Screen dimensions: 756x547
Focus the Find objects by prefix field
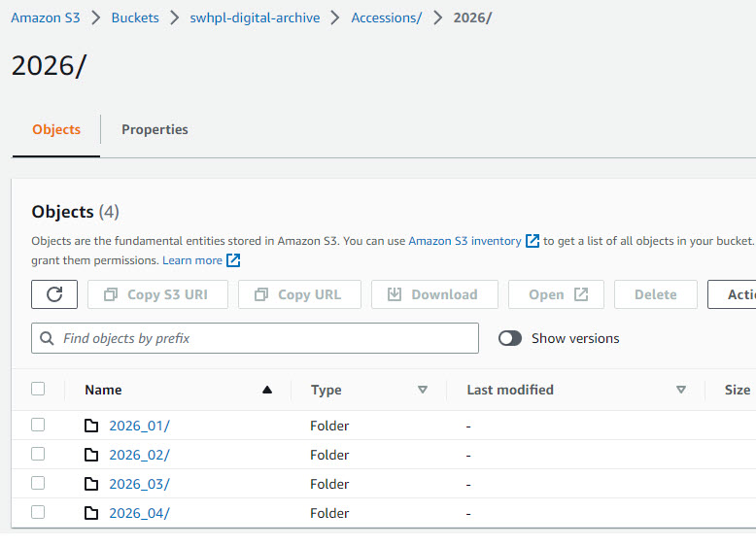(x=255, y=338)
